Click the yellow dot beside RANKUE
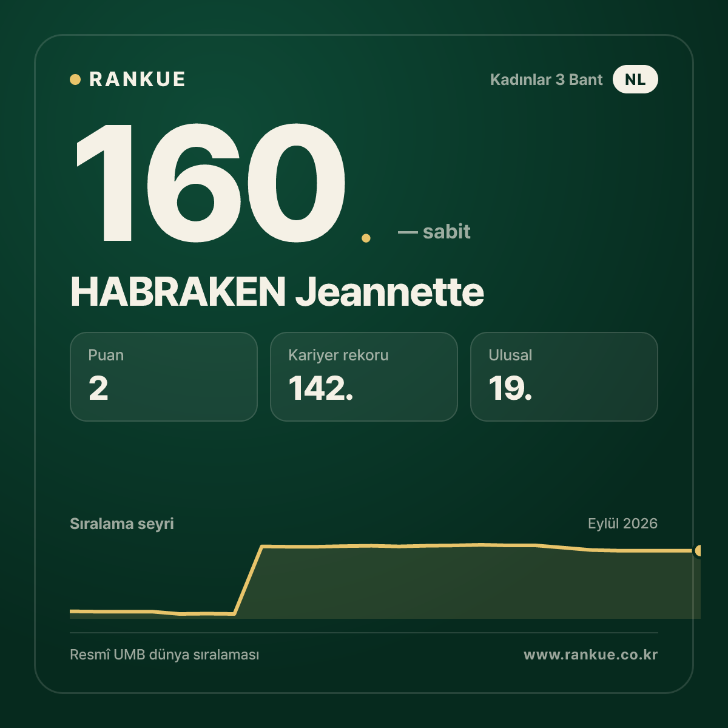The width and height of the screenshot is (728, 728). 75,79
